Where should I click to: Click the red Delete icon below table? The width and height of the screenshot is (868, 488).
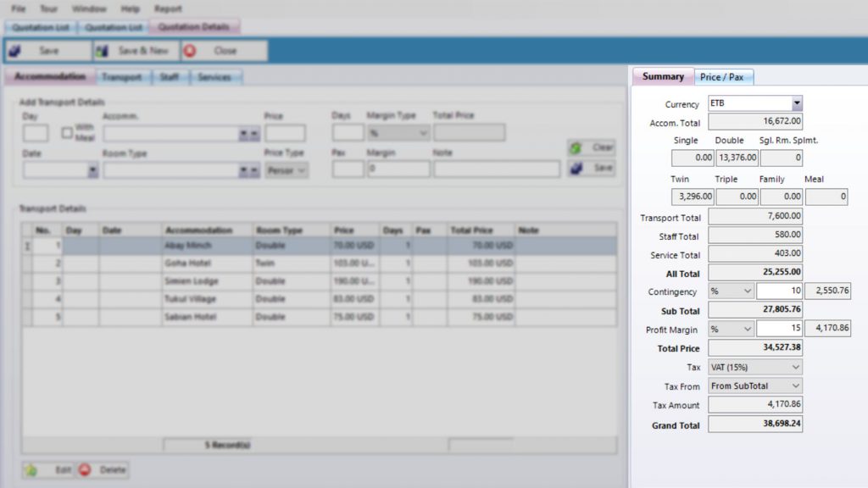(86, 469)
